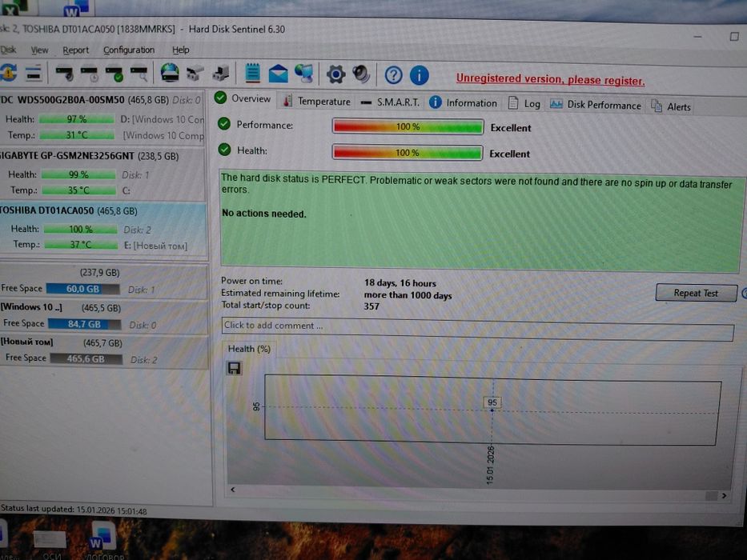Open the Disk menu

click(8, 50)
